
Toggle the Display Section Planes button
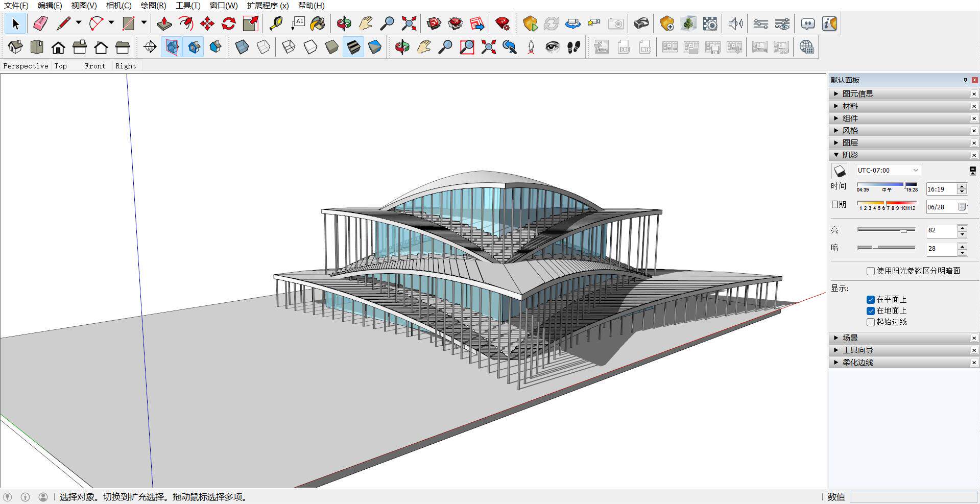click(172, 47)
